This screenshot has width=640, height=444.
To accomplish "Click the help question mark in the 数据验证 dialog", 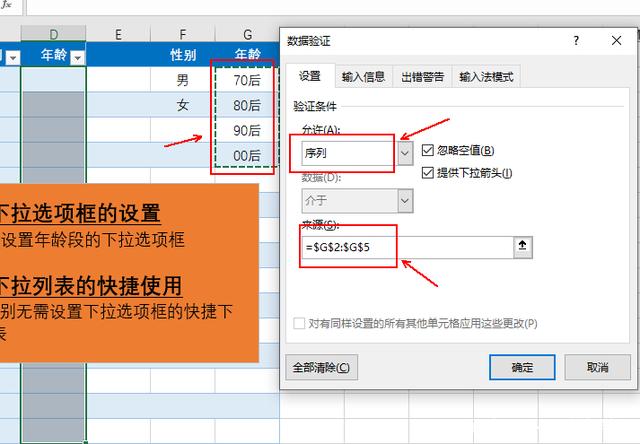I will [576, 40].
